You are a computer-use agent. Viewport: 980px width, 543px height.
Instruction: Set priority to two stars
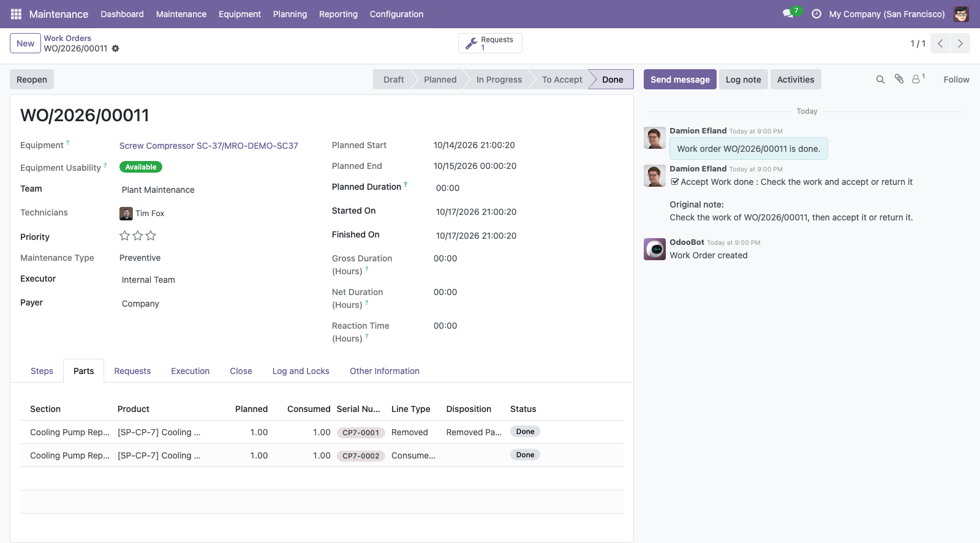pyautogui.click(x=138, y=236)
